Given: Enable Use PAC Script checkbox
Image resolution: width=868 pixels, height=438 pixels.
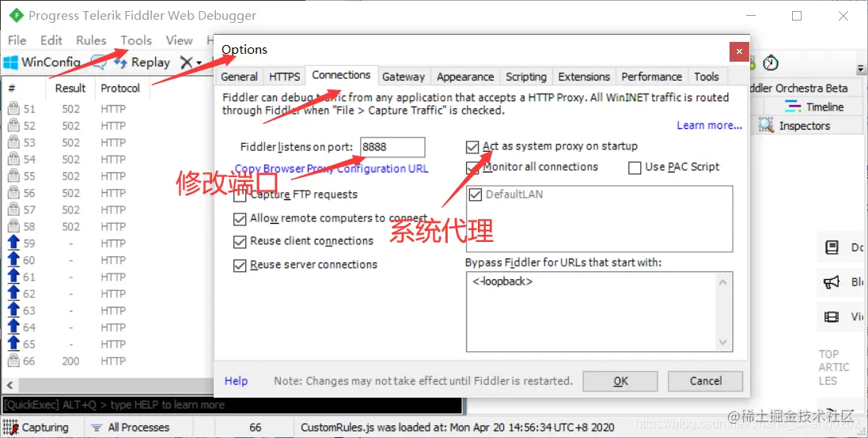Looking at the screenshot, I should point(635,168).
